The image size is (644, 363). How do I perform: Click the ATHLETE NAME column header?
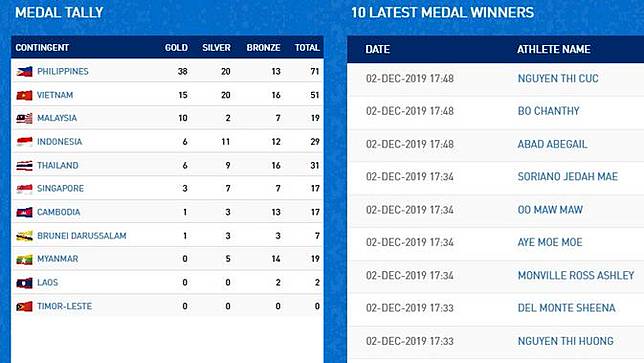pyautogui.click(x=554, y=49)
